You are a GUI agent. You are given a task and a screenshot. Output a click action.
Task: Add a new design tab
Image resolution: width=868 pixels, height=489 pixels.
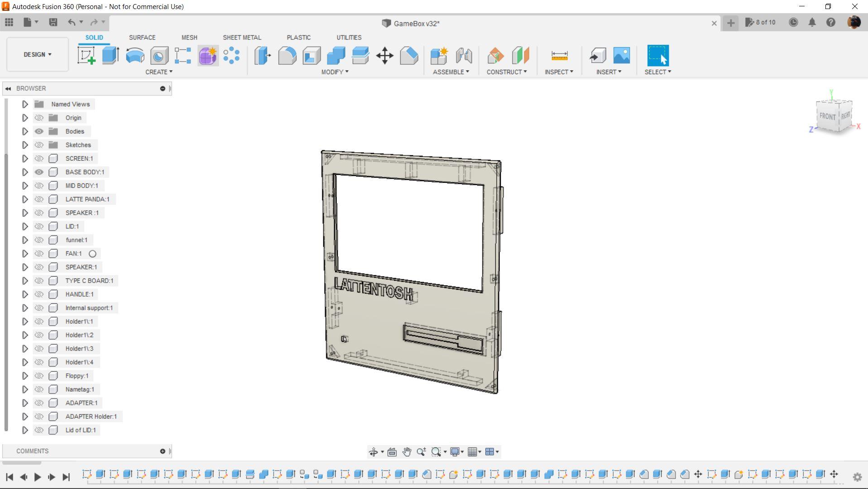pyautogui.click(x=731, y=23)
